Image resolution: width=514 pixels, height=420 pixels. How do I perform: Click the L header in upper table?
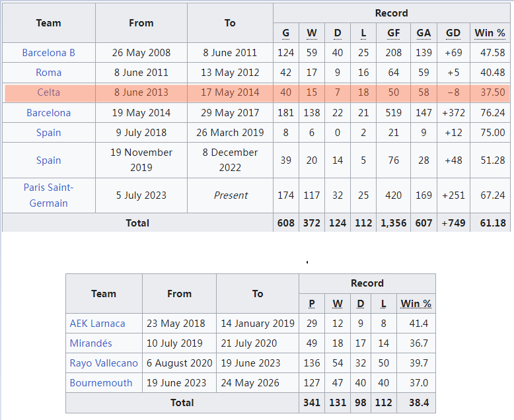tap(363, 33)
